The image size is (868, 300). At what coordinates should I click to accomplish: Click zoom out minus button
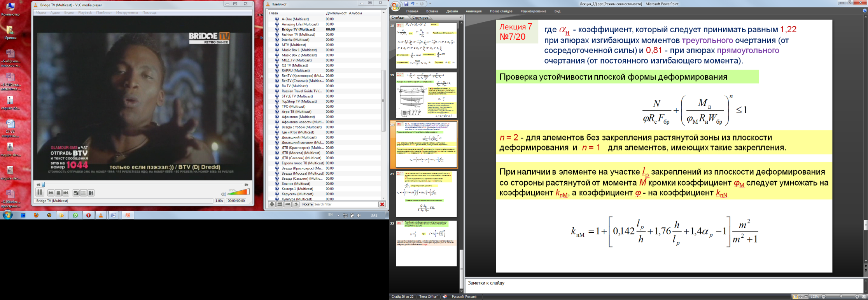823,296
